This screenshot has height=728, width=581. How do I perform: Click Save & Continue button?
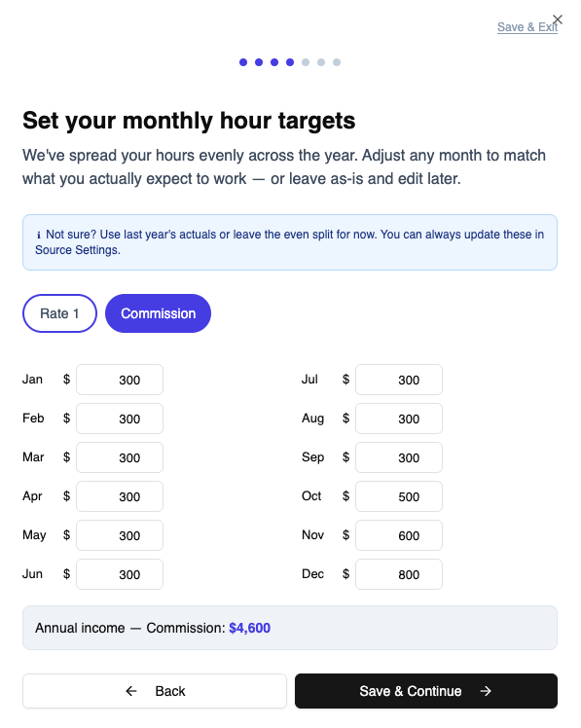(x=426, y=691)
